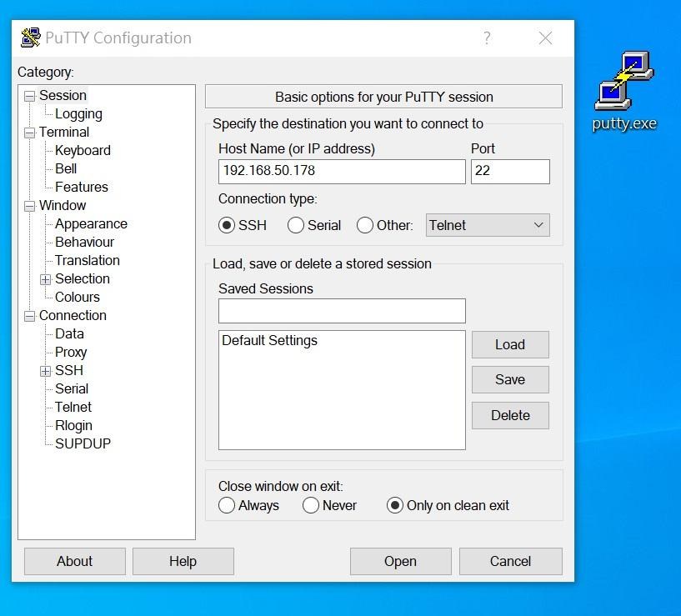
Task: Click the Cancel button
Action: [x=511, y=561]
